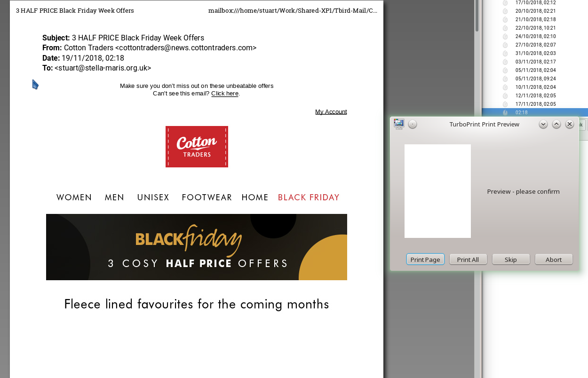Toggle junk icon on 24/10/2018, 02:10 row
Image resolution: width=588 pixels, height=378 pixels.
pos(505,36)
